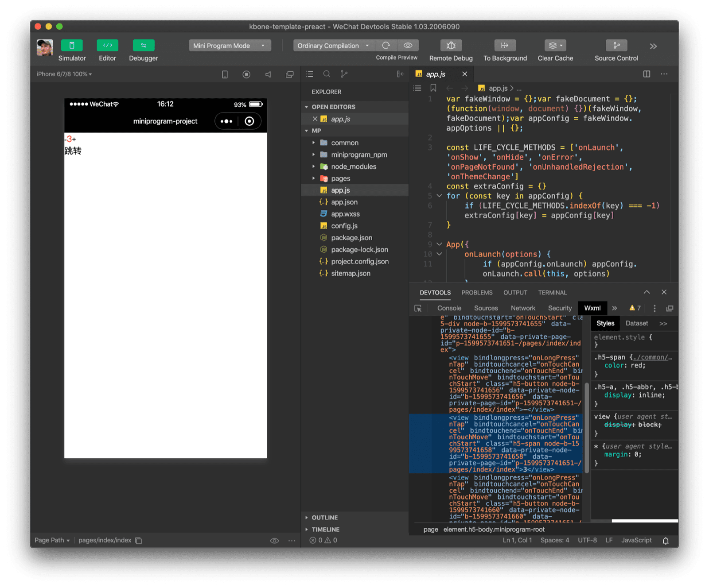Toggle the Preview eye icon

pos(408,45)
